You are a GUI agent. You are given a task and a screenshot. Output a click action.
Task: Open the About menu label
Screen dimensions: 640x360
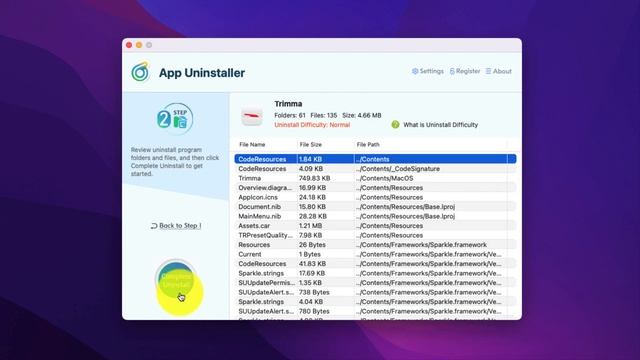(x=502, y=71)
